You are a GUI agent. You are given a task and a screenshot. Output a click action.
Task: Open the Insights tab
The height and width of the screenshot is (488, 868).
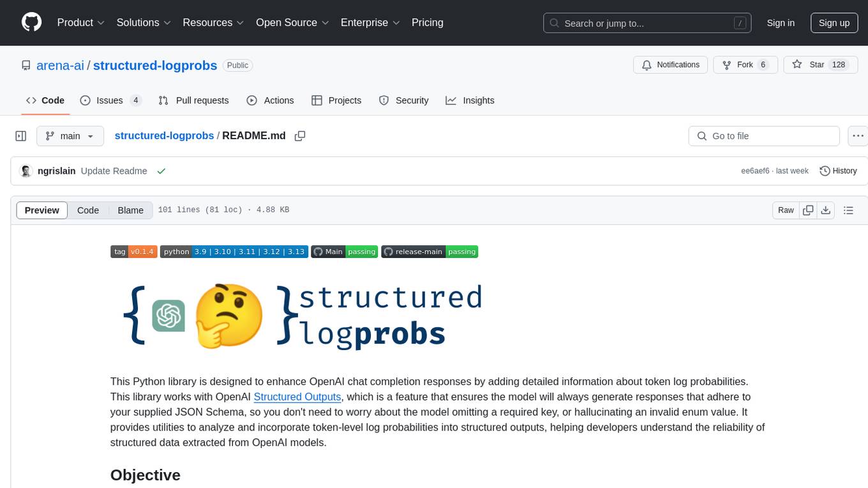470,100
